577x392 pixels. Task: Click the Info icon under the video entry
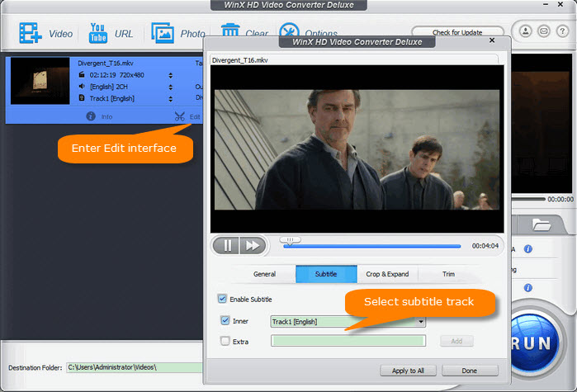91,116
